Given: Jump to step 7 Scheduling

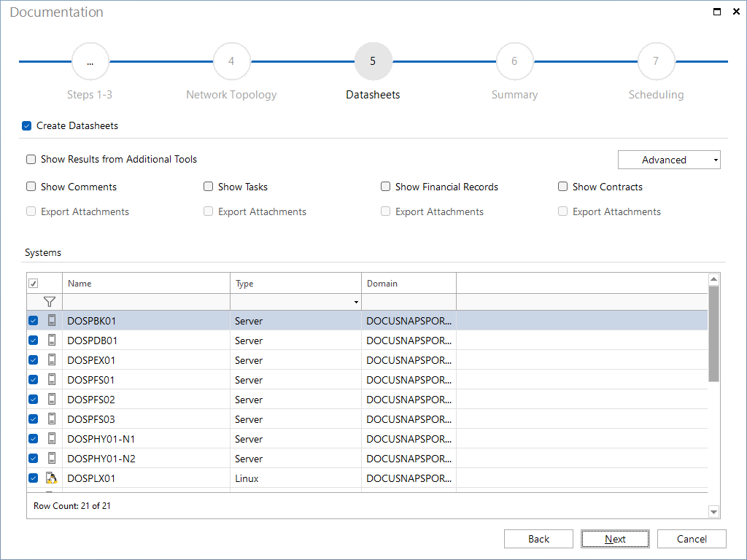Looking at the screenshot, I should coord(656,61).
